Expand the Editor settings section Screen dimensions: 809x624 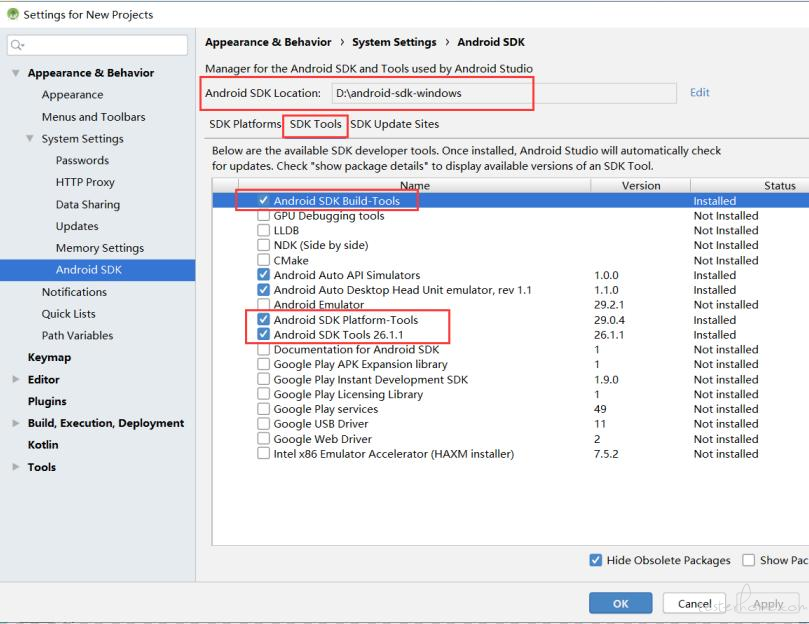[x=16, y=379]
